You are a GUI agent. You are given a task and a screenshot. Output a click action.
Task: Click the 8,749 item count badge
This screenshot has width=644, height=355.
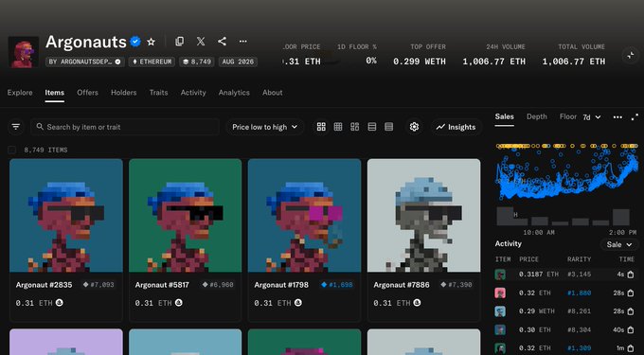pyautogui.click(x=197, y=62)
